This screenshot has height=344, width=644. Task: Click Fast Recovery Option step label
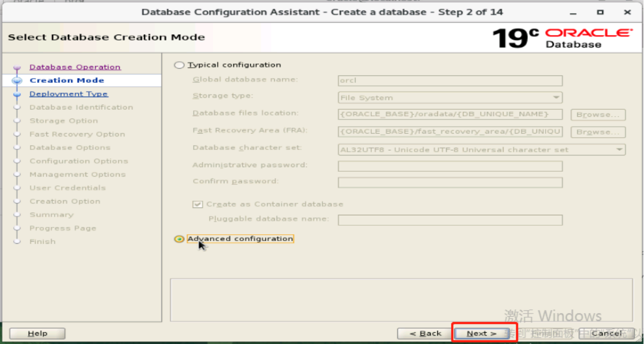77,134
